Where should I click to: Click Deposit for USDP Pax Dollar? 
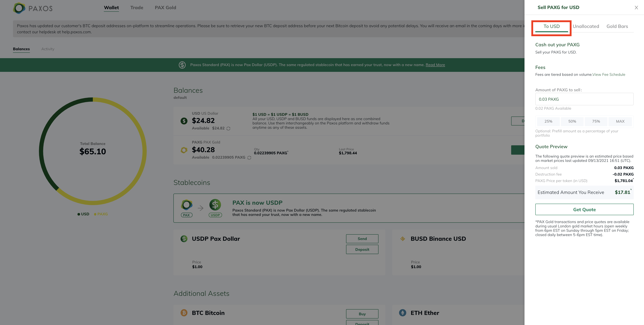point(362,250)
